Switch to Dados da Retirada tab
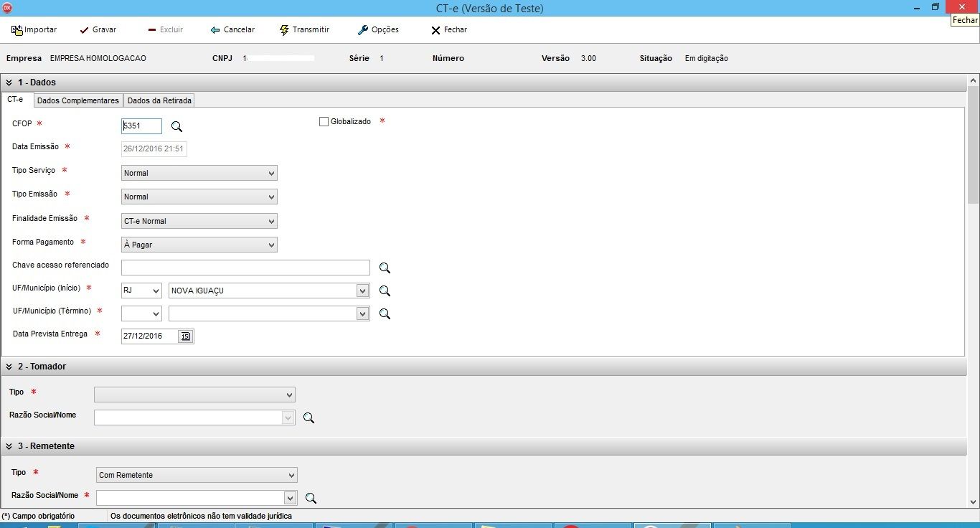The width and height of the screenshot is (980, 528). 159,100
